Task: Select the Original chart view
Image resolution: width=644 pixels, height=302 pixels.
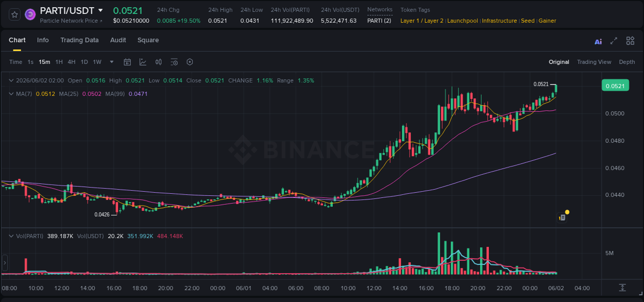Action: [x=559, y=62]
